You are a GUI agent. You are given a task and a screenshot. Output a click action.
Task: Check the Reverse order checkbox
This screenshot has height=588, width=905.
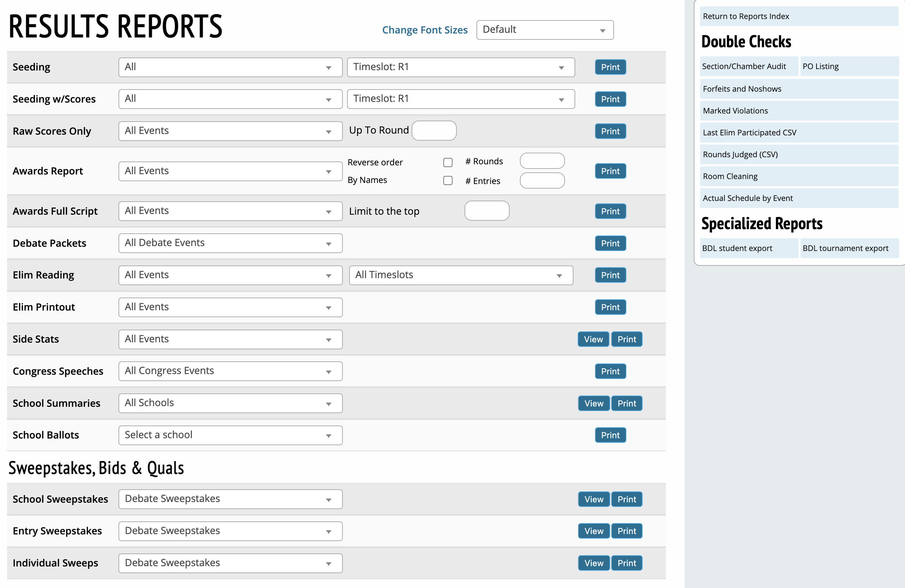448,162
